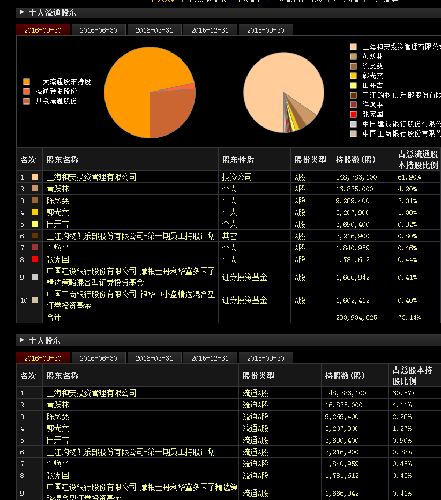Viewport: 441px width, 500px height.
Task: Click the 股东性质 column header
Action: pyautogui.click(x=238, y=160)
